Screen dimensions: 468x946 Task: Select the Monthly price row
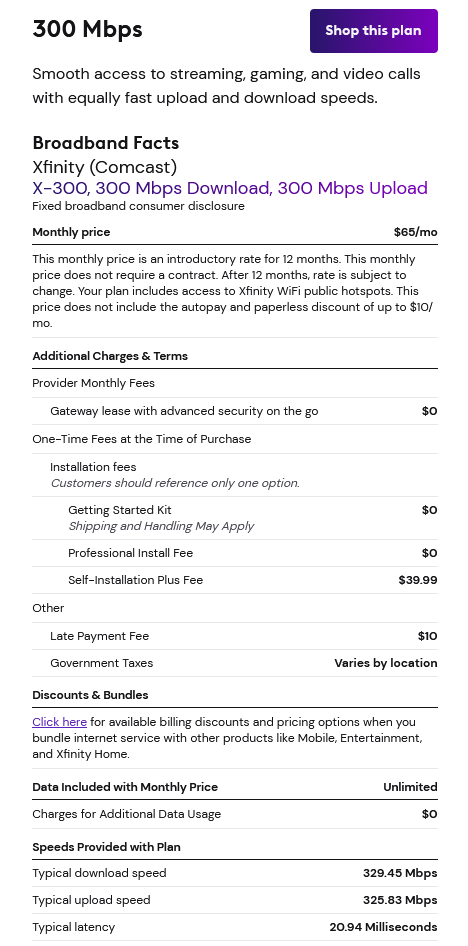[x=235, y=232]
